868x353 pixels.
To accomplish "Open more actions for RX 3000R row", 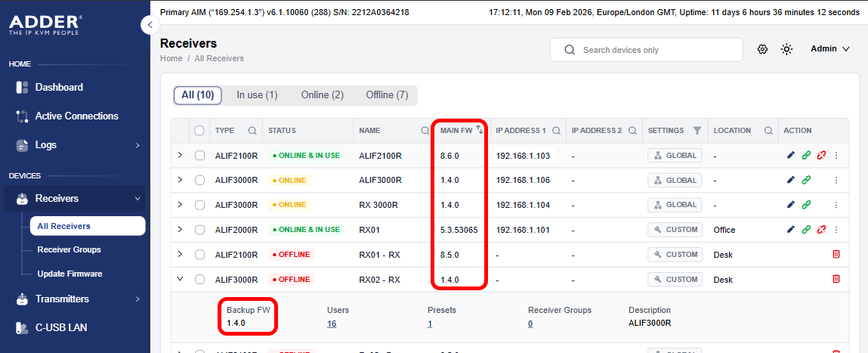I will (836, 205).
